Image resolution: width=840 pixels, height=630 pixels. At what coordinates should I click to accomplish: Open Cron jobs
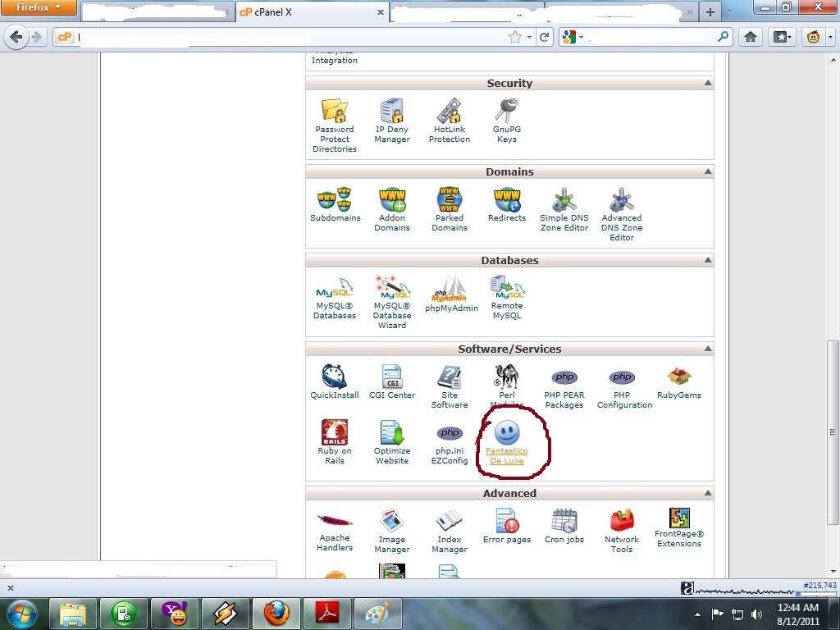pos(564,527)
